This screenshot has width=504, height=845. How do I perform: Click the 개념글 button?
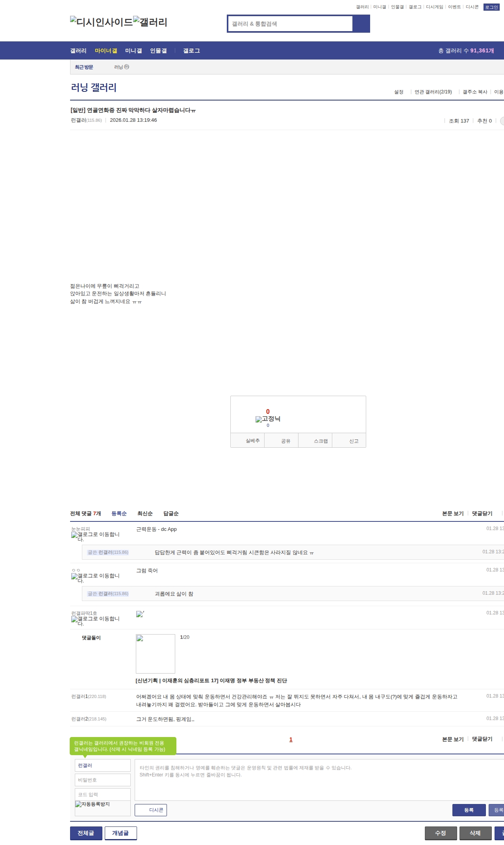click(x=120, y=833)
